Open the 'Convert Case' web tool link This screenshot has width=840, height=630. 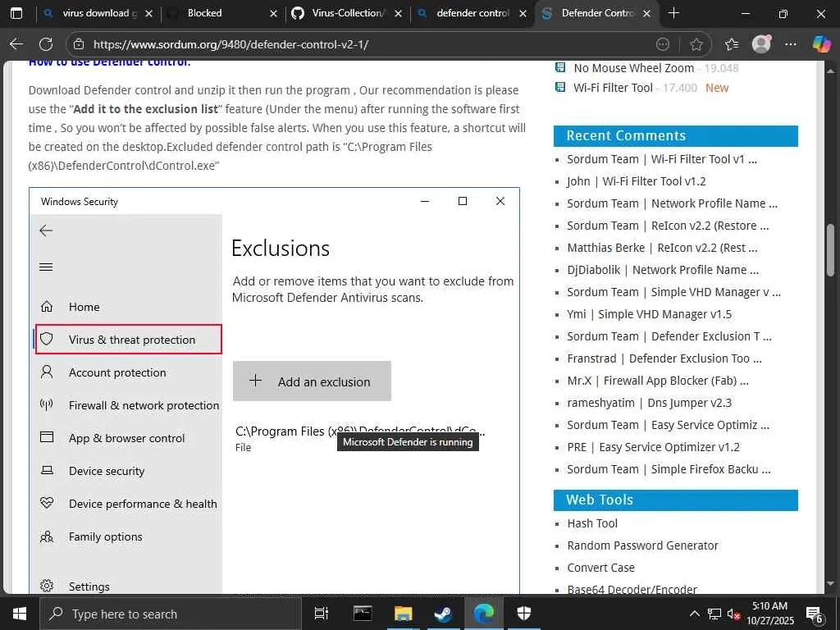(600, 568)
